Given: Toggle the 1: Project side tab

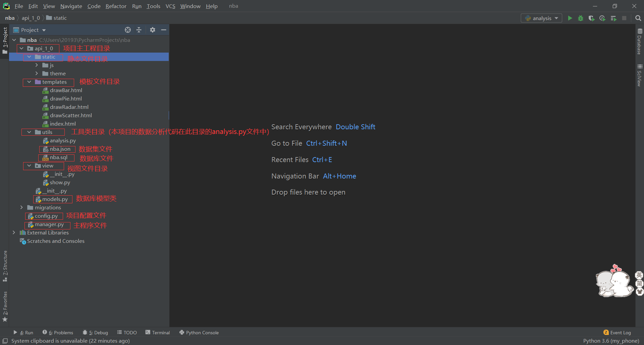Looking at the screenshot, I should click(5, 41).
